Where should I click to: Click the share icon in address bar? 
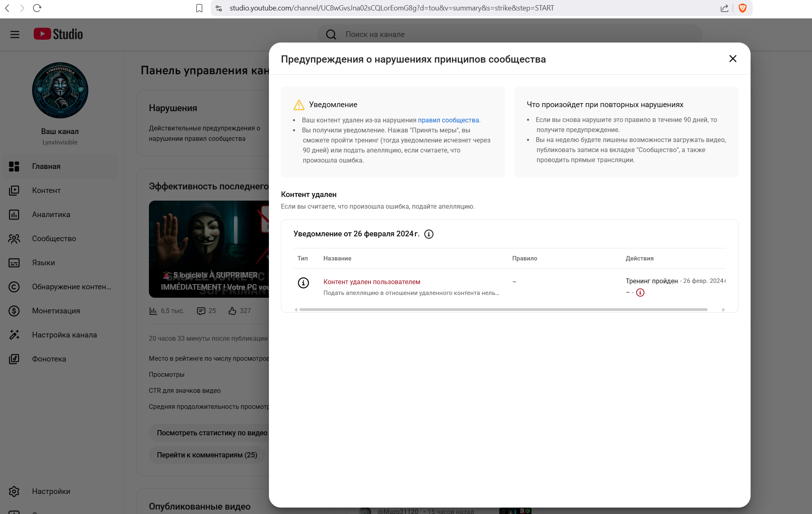724,8
